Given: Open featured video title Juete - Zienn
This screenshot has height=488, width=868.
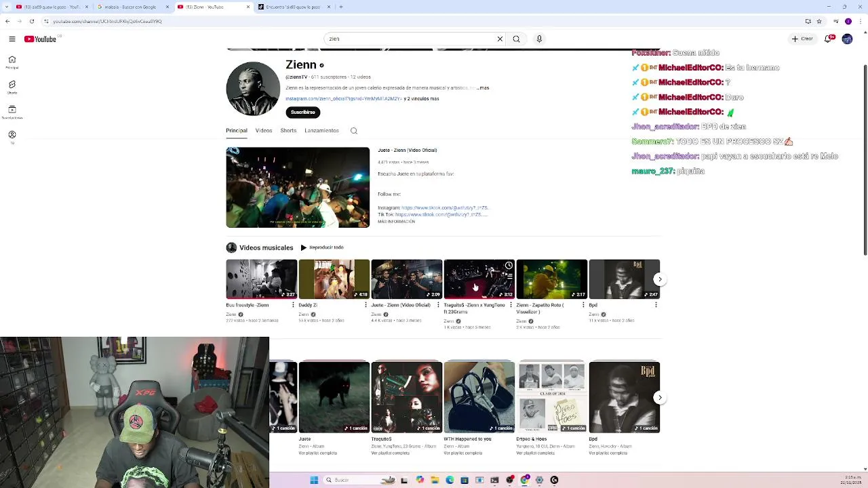Looking at the screenshot, I should point(407,150).
